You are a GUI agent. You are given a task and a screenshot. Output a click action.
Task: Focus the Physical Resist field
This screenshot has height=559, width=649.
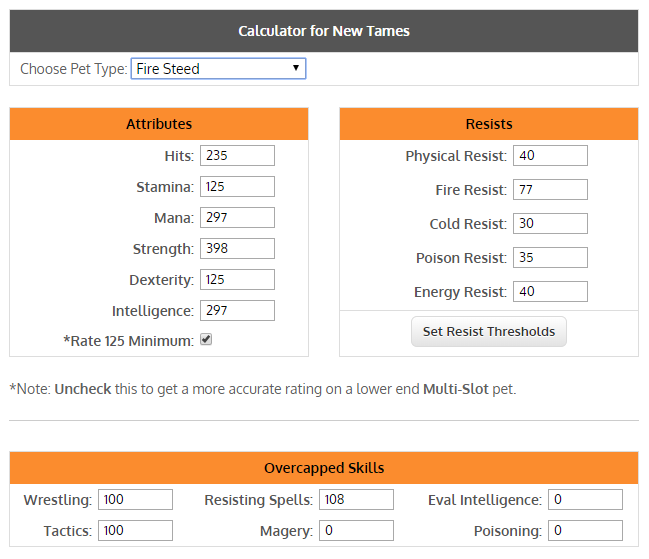[550, 156]
